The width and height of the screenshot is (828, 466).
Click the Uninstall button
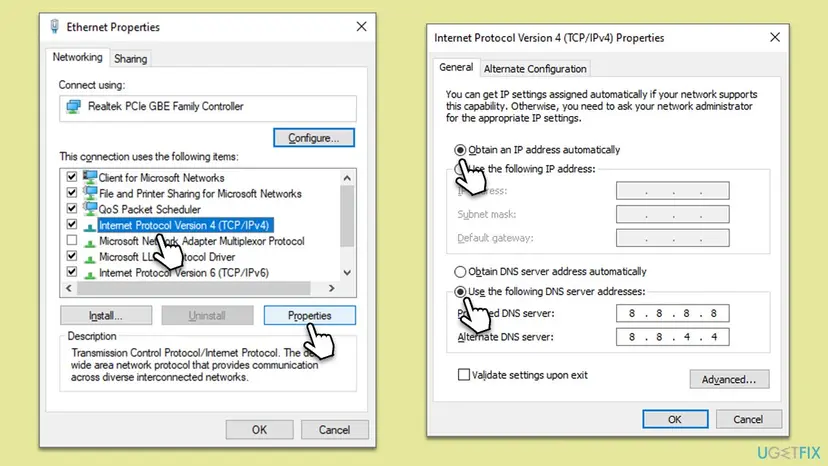point(207,315)
